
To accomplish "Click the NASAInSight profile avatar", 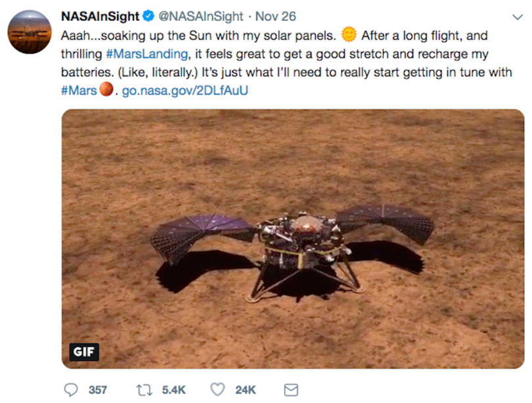I will pyautogui.click(x=30, y=33).
